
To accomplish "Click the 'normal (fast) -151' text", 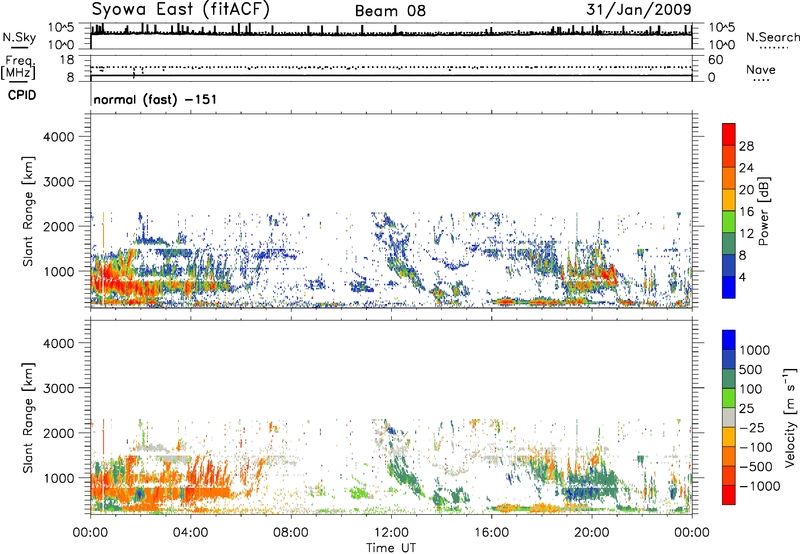I will (x=155, y=99).
